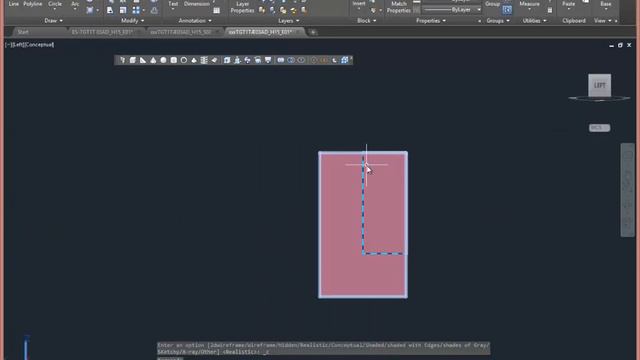The height and width of the screenshot is (360, 640).
Task: Select the Wedge solid tool
Action: coord(143,60)
